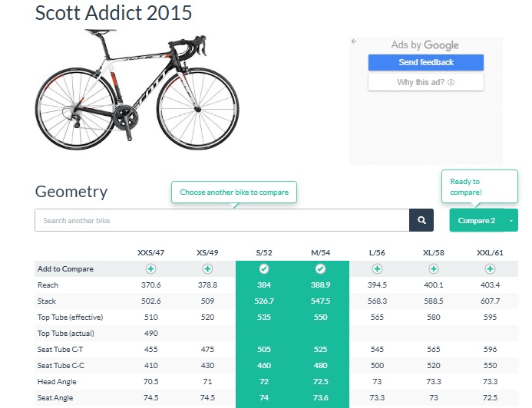Image resolution: width=532 pixels, height=408 pixels.
Task: Select the M/54 size column header
Action: click(x=320, y=252)
